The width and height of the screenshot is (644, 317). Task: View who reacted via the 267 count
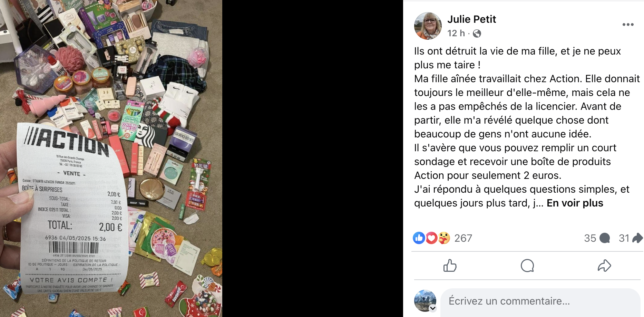click(x=463, y=238)
